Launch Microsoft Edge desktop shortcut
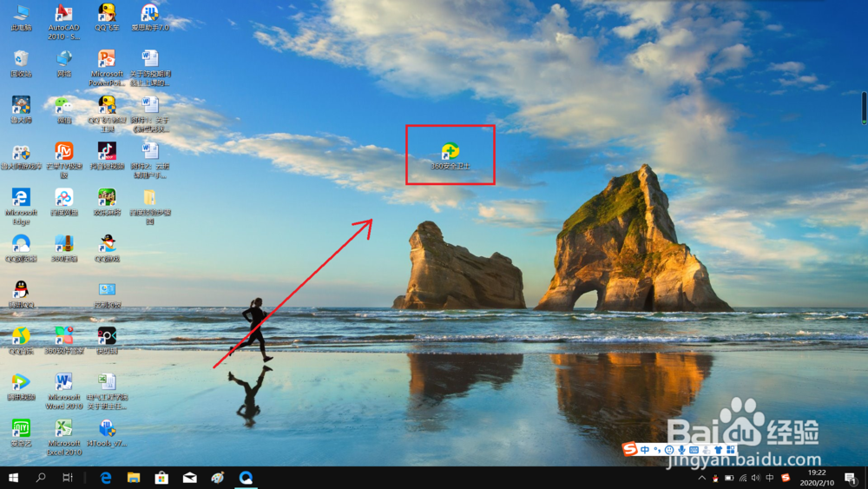The image size is (868, 489). 21,207
